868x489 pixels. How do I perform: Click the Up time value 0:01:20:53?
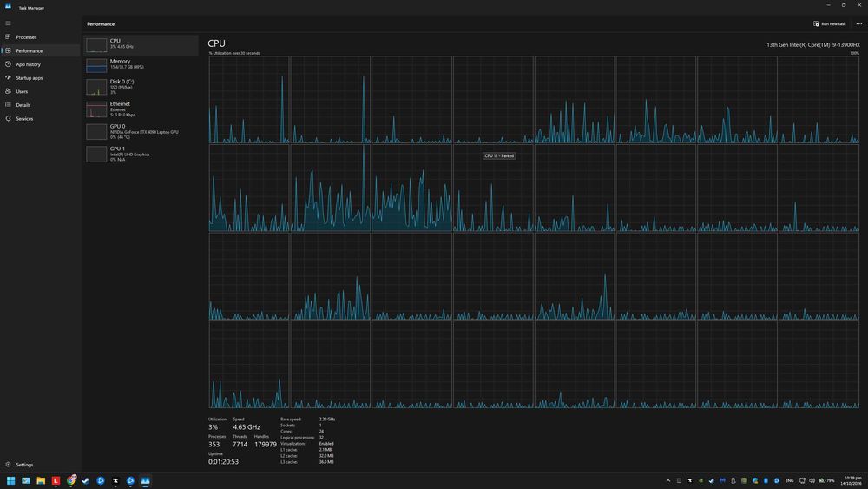coord(224,461)
